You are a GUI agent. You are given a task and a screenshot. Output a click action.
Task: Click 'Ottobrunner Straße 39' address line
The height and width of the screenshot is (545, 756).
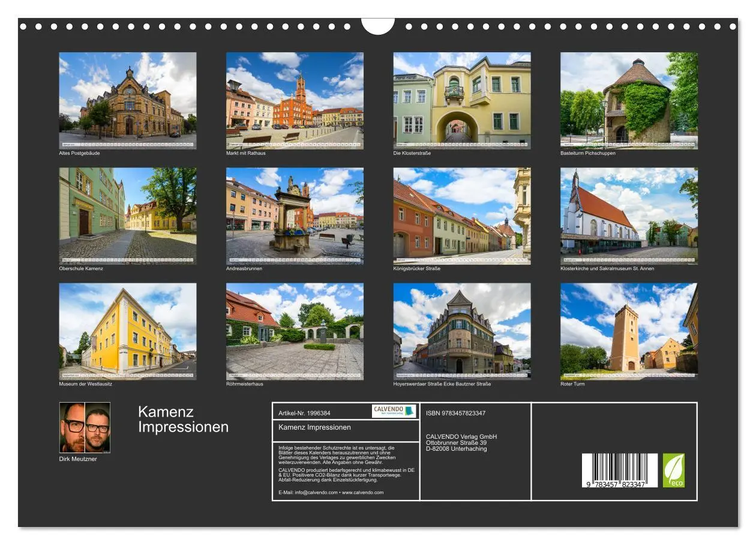456,443
